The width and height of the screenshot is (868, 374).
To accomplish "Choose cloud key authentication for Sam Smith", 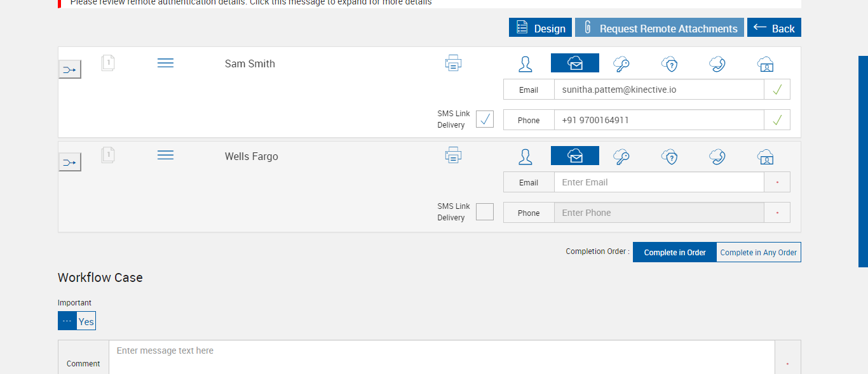I will point(621,63).
